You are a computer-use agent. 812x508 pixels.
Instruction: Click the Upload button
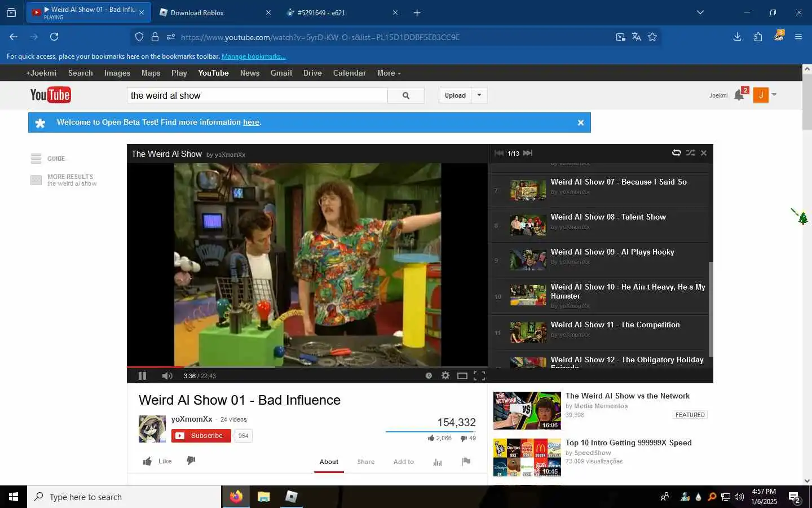click(455, 95)
